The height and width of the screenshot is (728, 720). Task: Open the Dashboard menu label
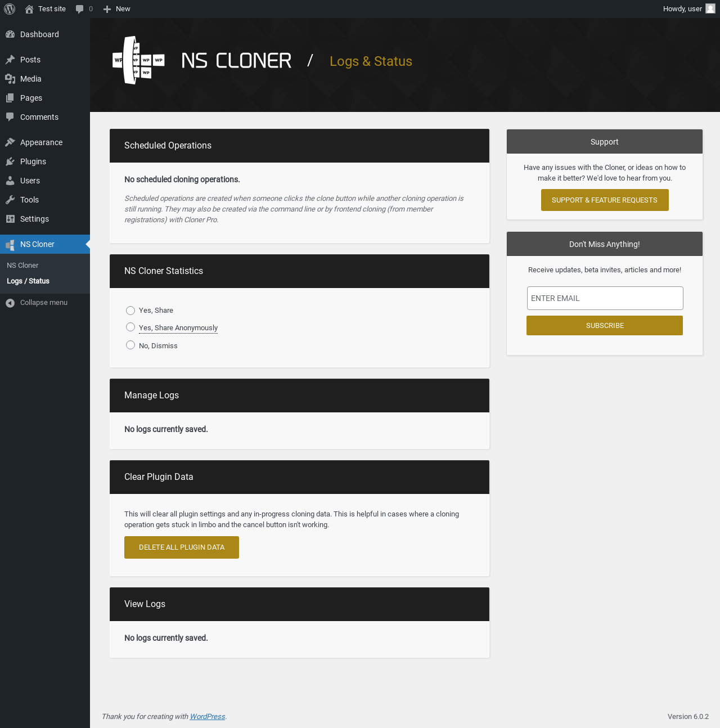[x=39, y=34]
